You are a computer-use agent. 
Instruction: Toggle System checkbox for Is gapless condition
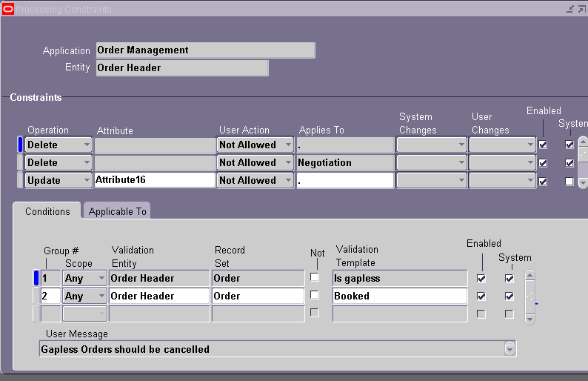[510, 279]
